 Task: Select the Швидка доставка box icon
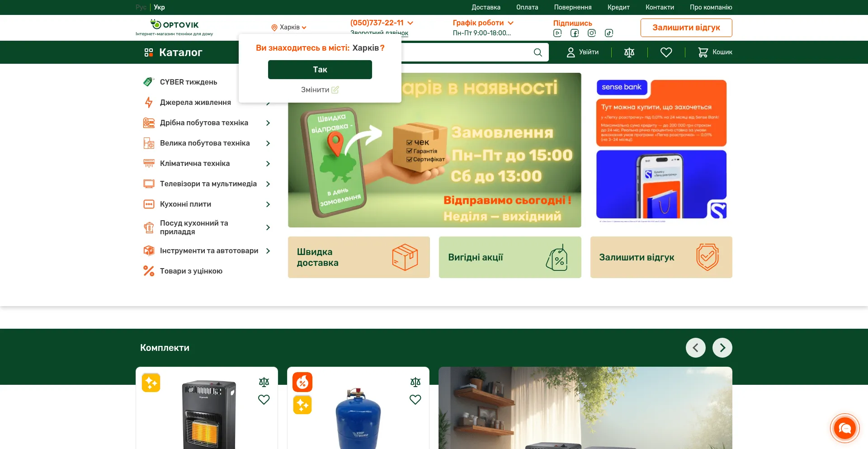(x=405, y=257)
